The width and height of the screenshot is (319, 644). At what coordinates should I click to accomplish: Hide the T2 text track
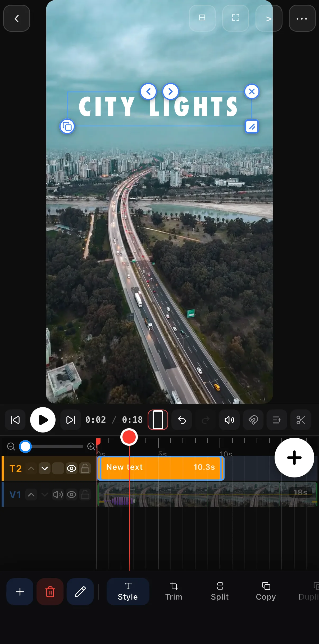(x=72, y=468)
